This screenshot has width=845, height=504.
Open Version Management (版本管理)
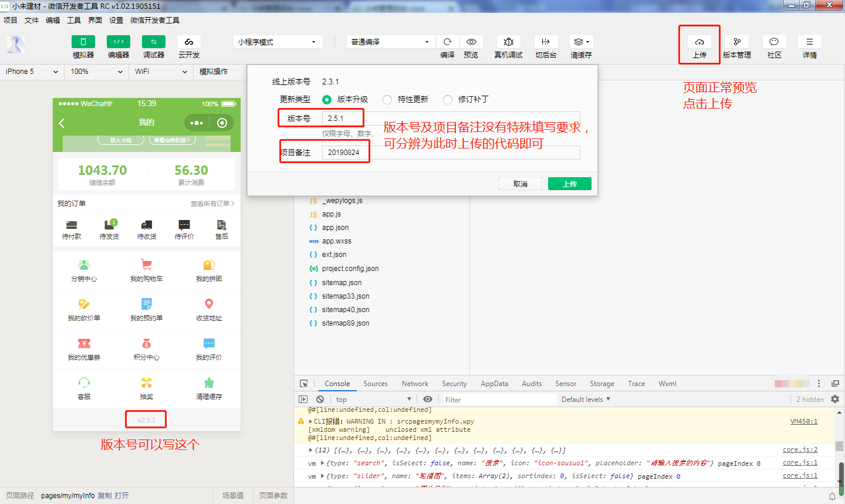tap(737, 42)
